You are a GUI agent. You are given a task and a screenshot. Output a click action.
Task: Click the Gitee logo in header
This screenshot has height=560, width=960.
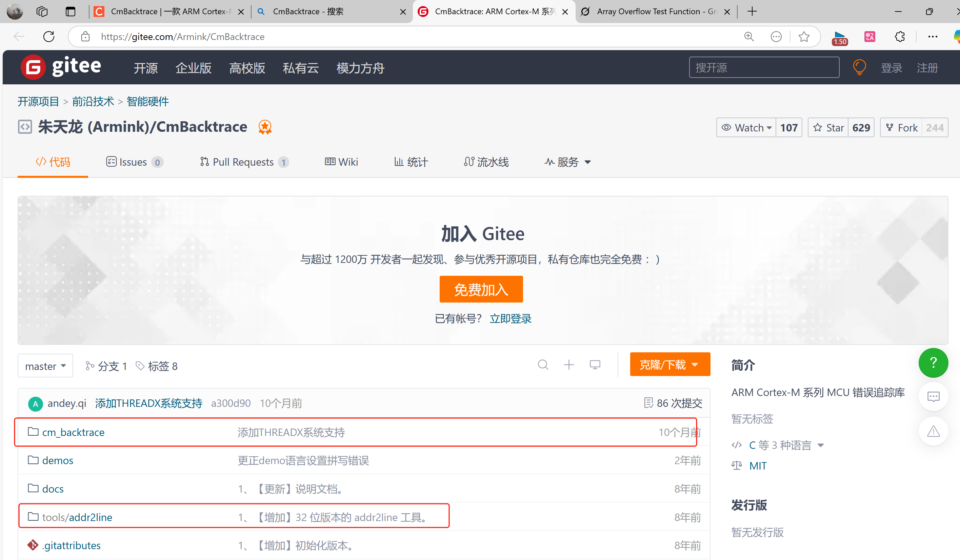click(61, 67)
